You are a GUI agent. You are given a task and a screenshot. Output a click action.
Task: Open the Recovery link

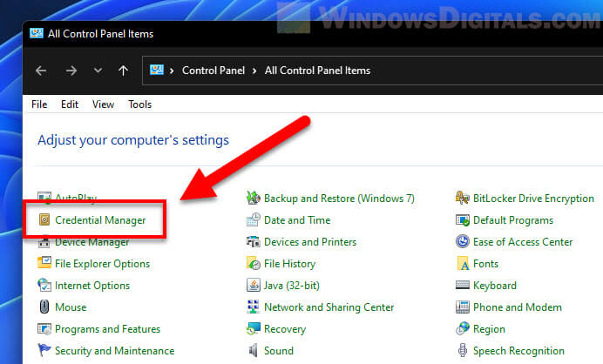click(285, 329)
